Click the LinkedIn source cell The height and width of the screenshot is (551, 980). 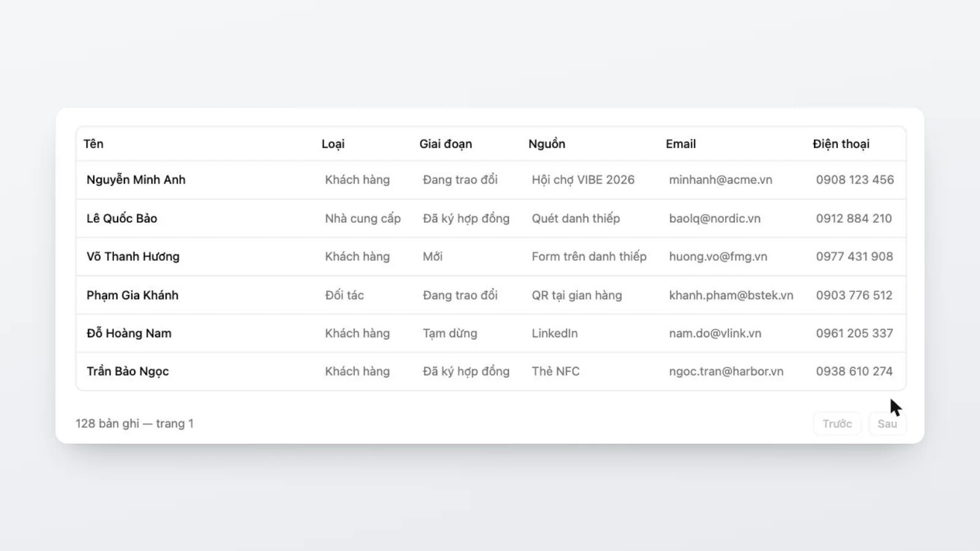click(x=554, y=333)
